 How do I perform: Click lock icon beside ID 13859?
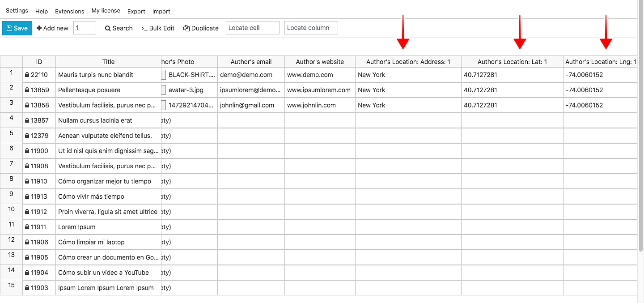(x=27, y=90)
